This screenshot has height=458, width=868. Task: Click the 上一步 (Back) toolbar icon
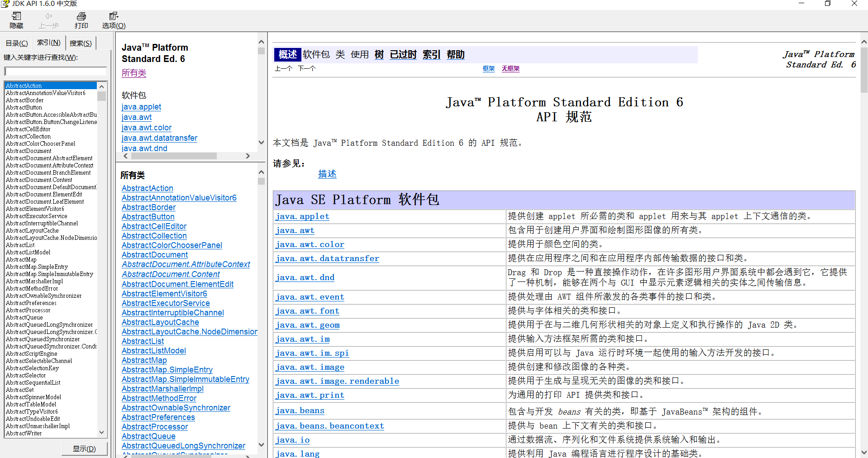click(49, 20)
